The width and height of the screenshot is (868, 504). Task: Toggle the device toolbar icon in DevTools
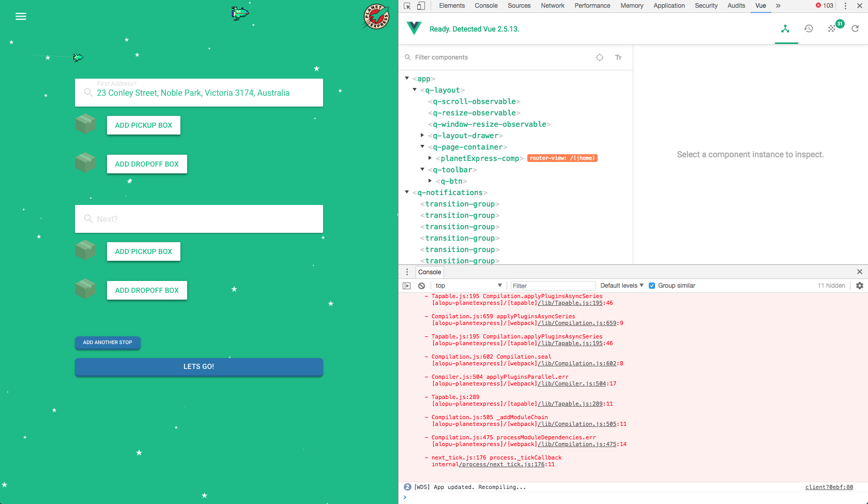tap(420, 5)
